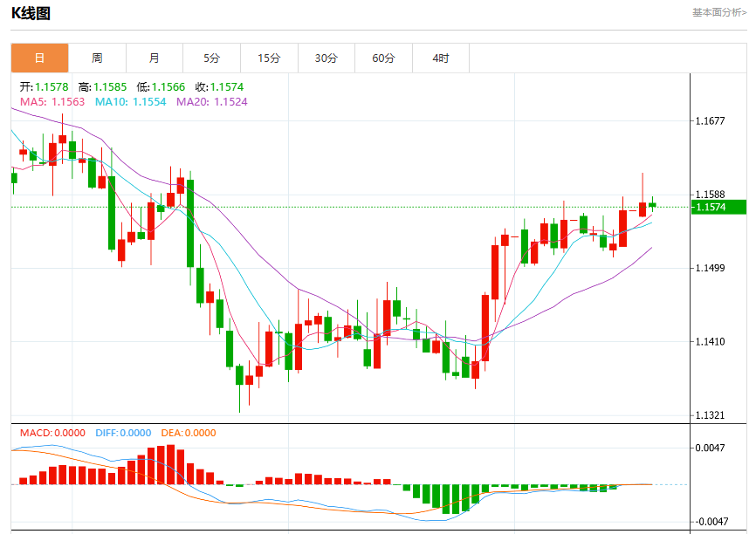756x534 pixels.
Task: Click the MA20 indicator label
Action: 212,102
